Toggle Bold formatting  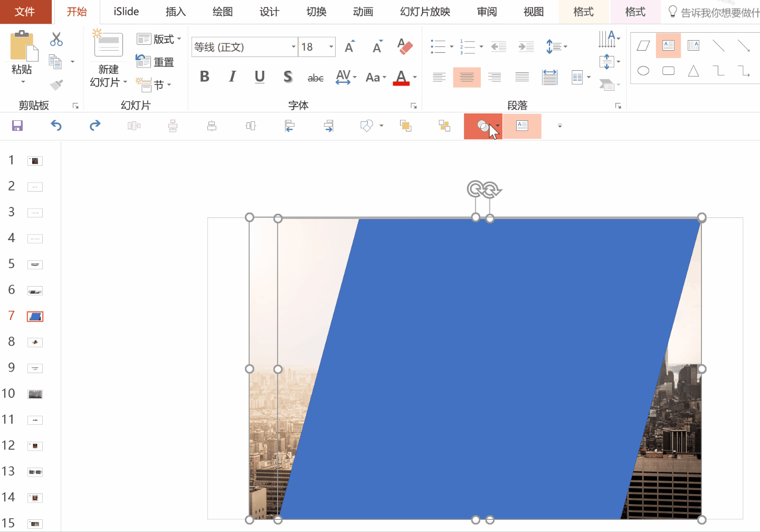(x=205, y=77)
